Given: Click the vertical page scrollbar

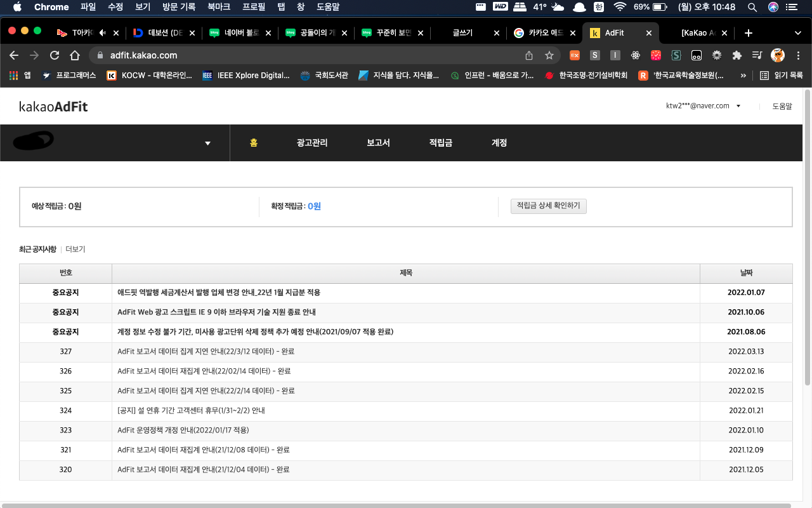Looking at the screenshot, I should point(808,238).
